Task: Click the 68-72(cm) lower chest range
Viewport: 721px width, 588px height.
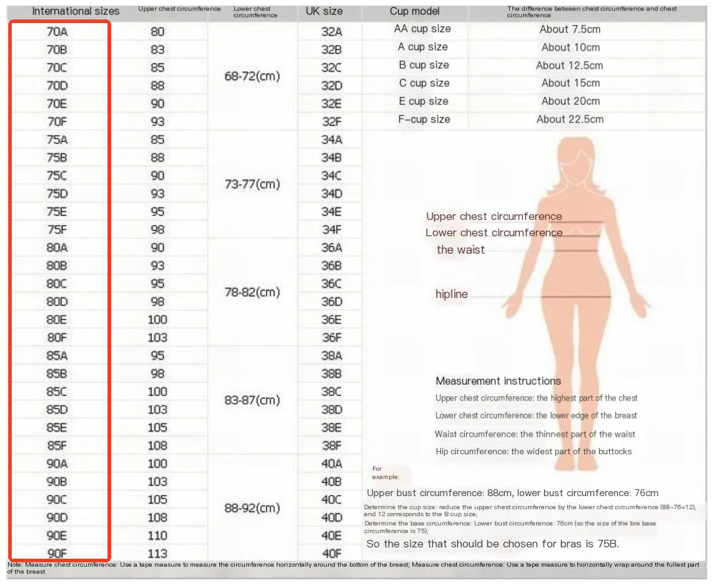Action: tap(252, 76)
